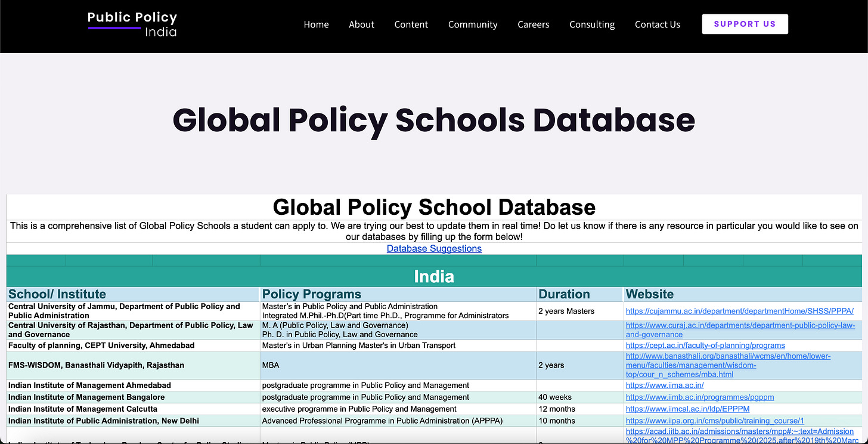The width and height of the screenshot is (868, 444).
Task: Select the '10 months' duration cell
Action: tap(580, 421)
